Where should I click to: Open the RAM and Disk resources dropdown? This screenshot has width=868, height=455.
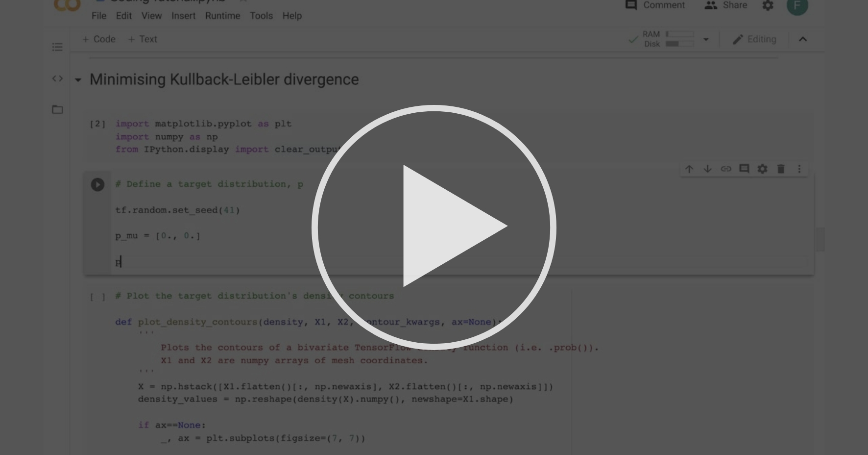705,39
